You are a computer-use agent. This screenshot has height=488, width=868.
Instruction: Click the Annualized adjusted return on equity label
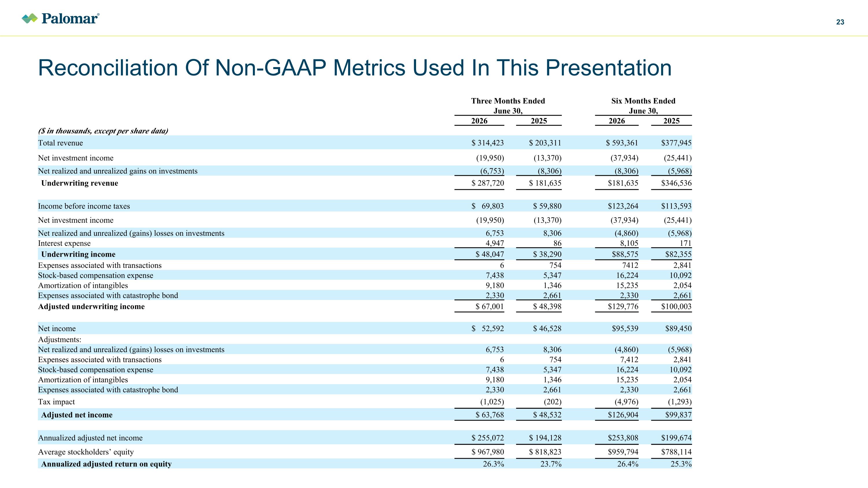tap(106, 464)
